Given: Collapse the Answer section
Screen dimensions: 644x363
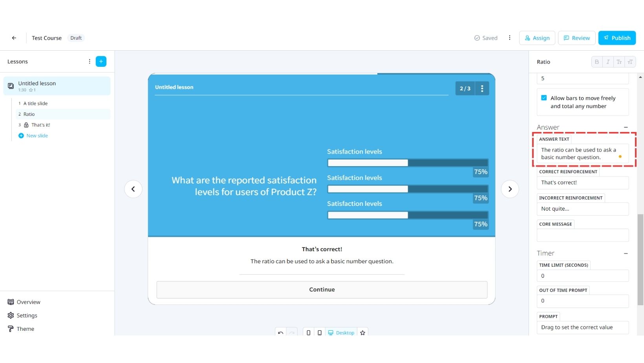Looking at the screenshot, I should pos(626,127).
